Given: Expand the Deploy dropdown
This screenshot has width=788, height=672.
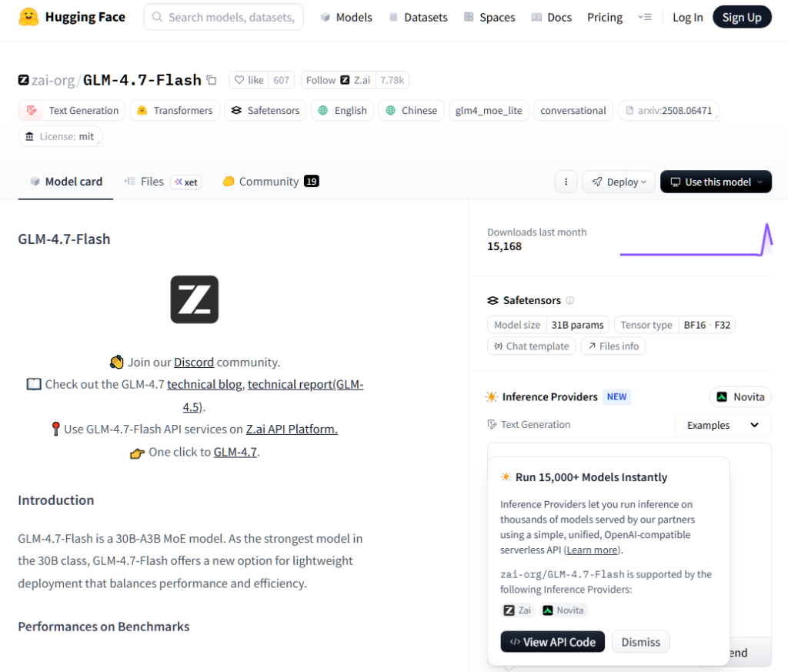Looking at the screenshot, I should tap(619, 182).
